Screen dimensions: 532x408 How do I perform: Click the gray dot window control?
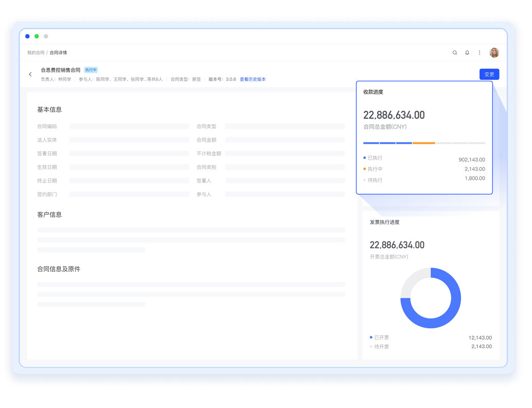point(46,36)
